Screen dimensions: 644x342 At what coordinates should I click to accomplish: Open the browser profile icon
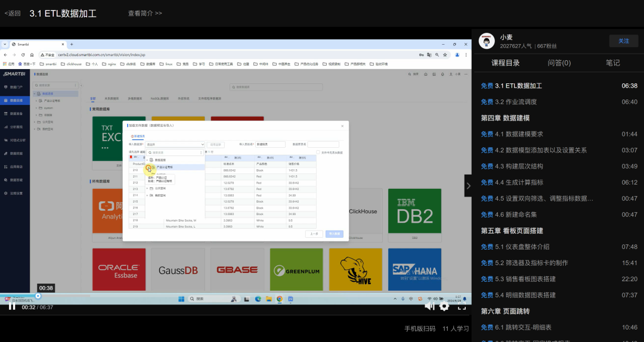(457, 55)
